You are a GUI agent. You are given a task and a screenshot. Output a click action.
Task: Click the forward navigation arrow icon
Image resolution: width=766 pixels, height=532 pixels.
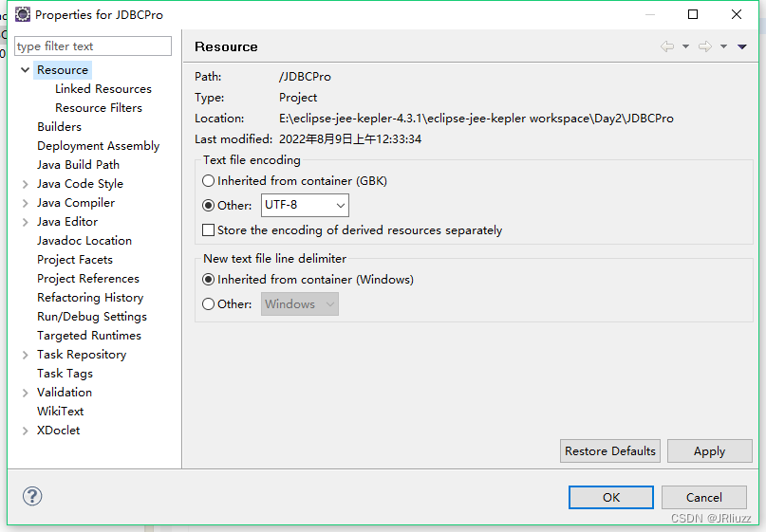click(x=705, y=46)
